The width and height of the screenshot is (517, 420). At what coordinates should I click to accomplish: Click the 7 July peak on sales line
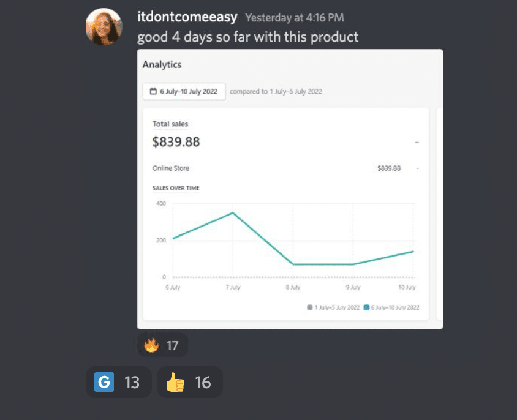[x=233, y=213]
